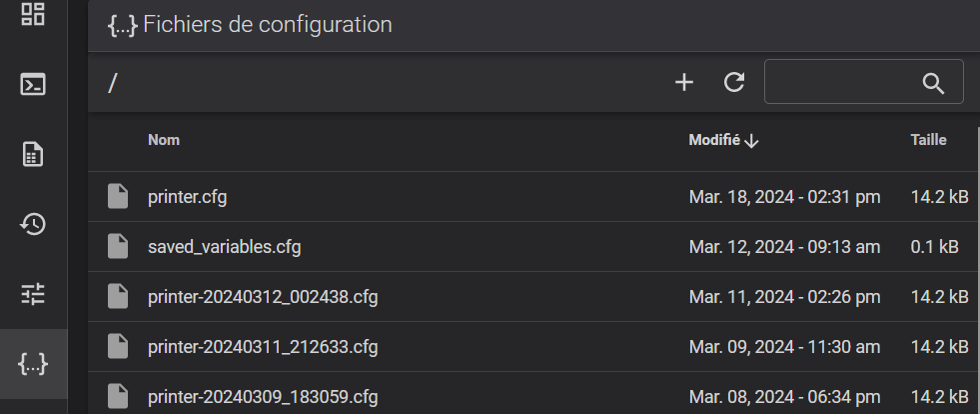Click the root path slash breadcrumb

113,83
